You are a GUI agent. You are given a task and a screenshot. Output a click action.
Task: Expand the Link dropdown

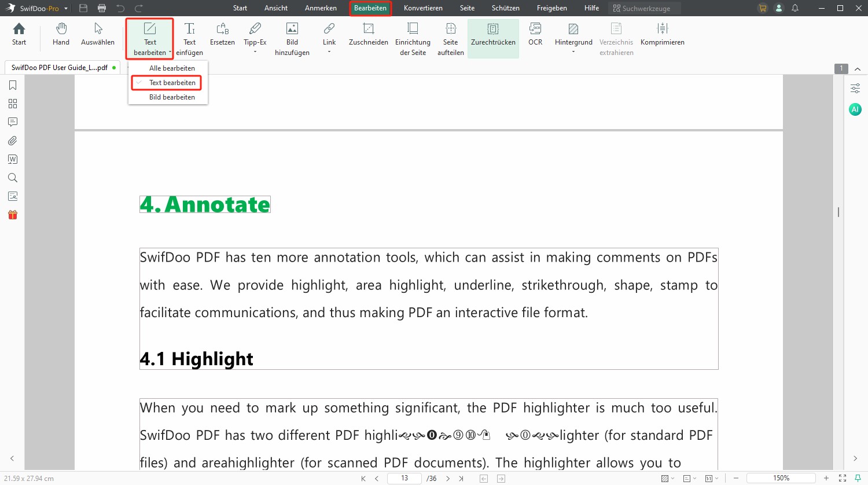tap(329, 52)
